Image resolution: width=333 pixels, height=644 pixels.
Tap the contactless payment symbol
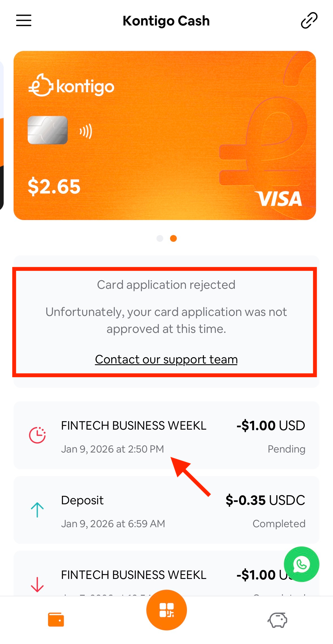point(86,131)
